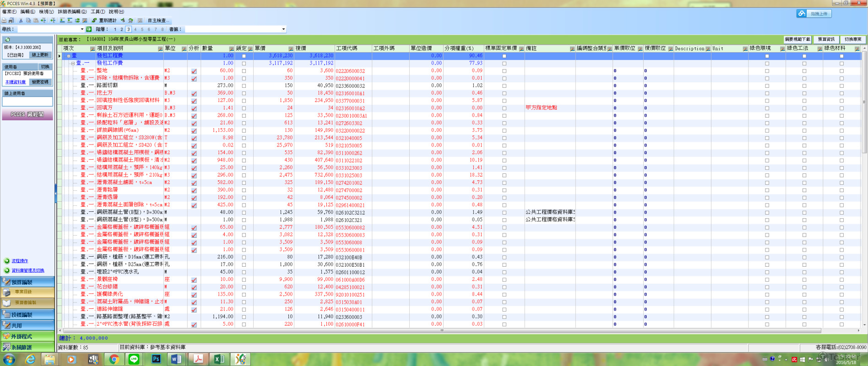Open the 檔案(F) menu
The width and height of the screenshot is (868, 366).
9,11
